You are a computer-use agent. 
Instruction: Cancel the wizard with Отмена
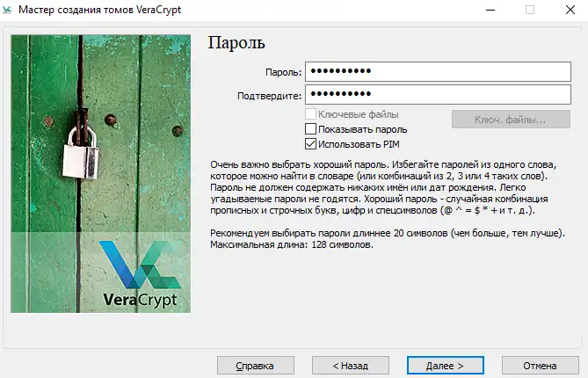(x=539, y=364)
